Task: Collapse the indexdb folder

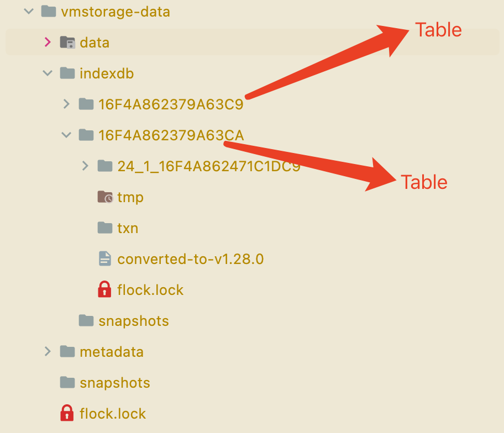Action: pyautogui.click(x=48, y=73)
